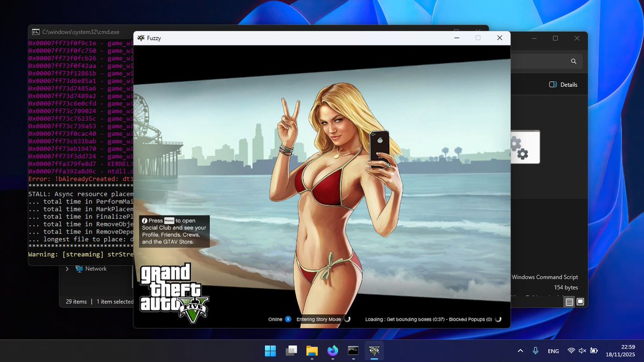
Task: Open File Explorer from the taskbar
Action: click(x=312, y=351)
